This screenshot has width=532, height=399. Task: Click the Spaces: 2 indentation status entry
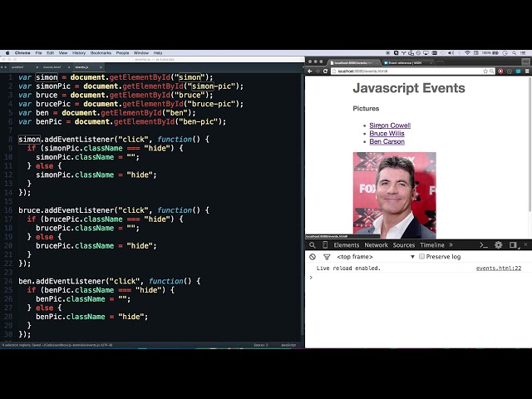tap(260, 345)
